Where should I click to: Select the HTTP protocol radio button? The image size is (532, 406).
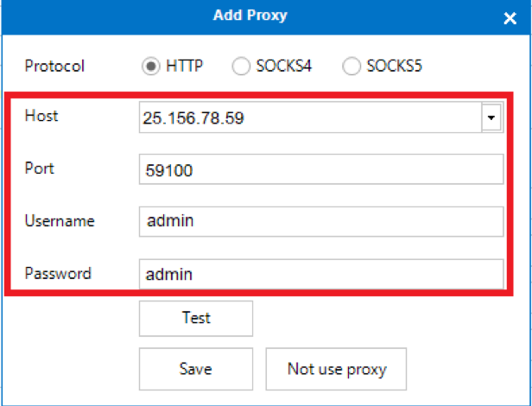click(x=150, y=66)
